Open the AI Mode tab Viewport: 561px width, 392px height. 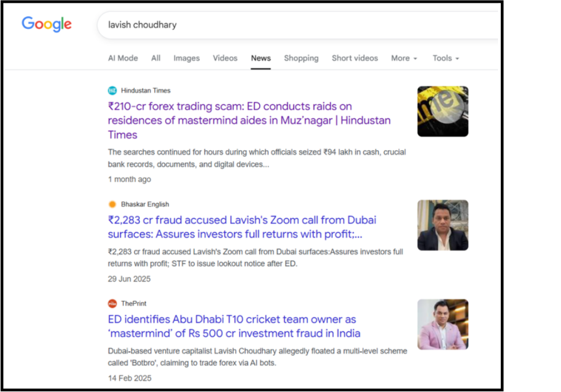[123, 58]
